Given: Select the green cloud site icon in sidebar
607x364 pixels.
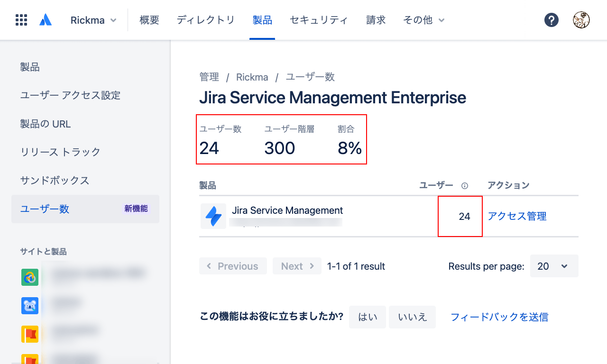Looking at the screenshot, I should (30, 277).
